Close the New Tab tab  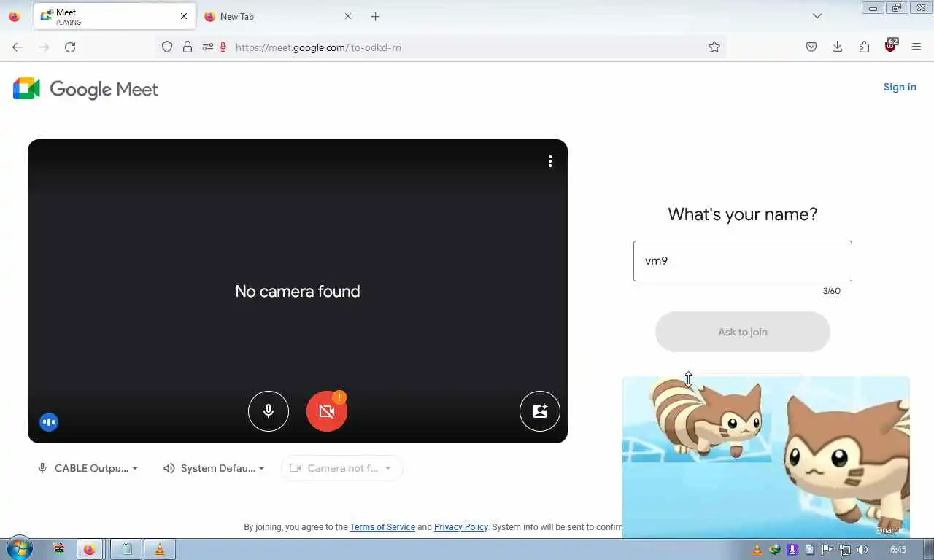[347, 16]
